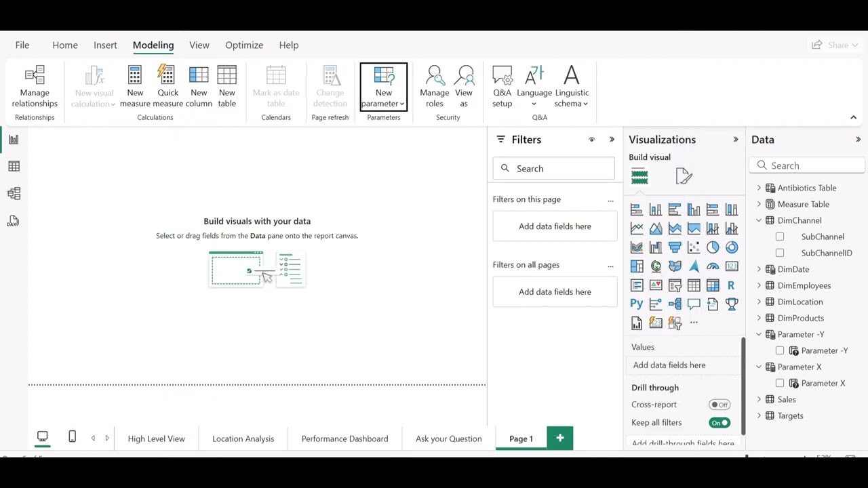This screenshot has width=868, height=488.
Task: Select the treemap visual
Action: point(637,266)
